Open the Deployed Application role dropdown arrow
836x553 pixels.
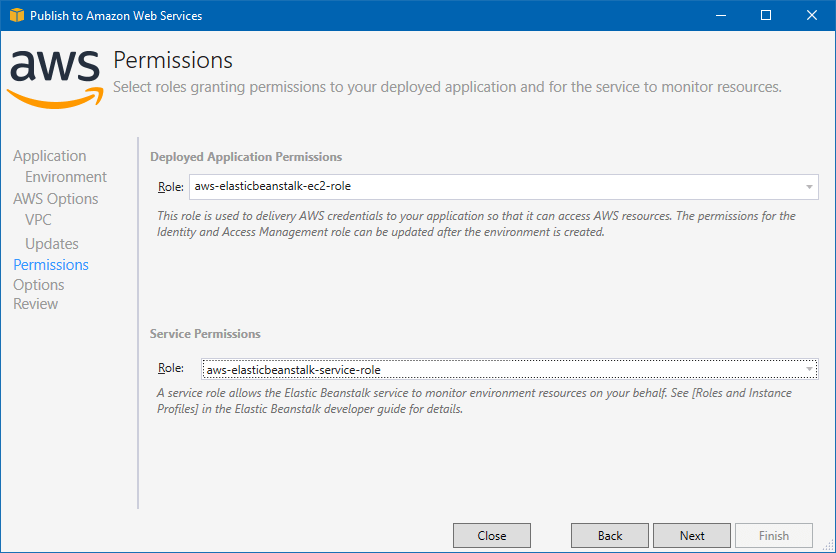click(x=809, y=187)
